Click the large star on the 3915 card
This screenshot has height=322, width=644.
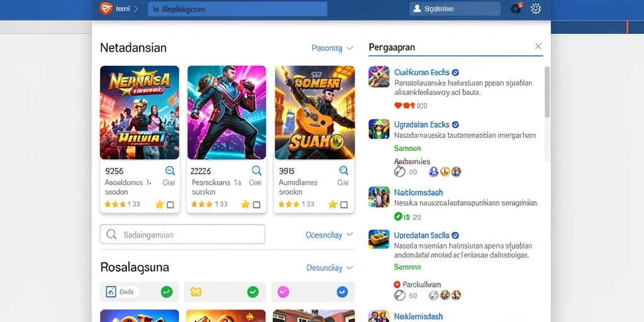333,204
